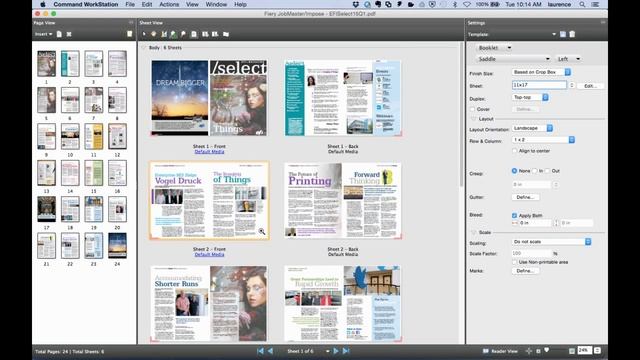This screenshot has height=360, width=640.
Task: Click Default Media link under Sheet 1 - Front
Action: (209, 152)
